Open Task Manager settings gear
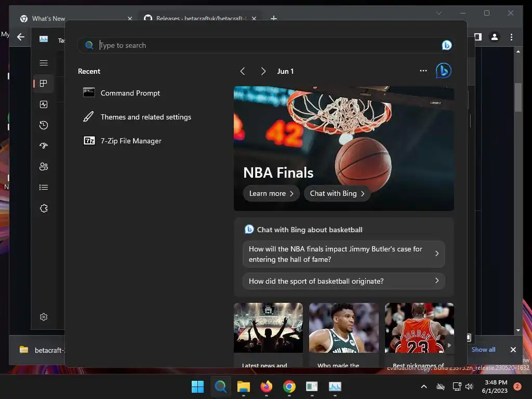This screenshot has width=532, height=399. coord(44,317)
